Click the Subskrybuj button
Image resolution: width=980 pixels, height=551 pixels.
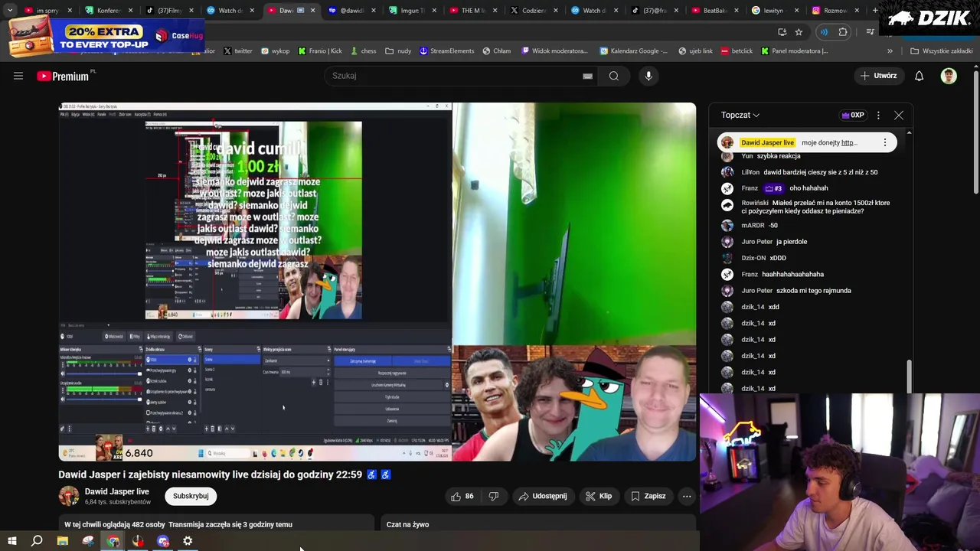point(191,496)
